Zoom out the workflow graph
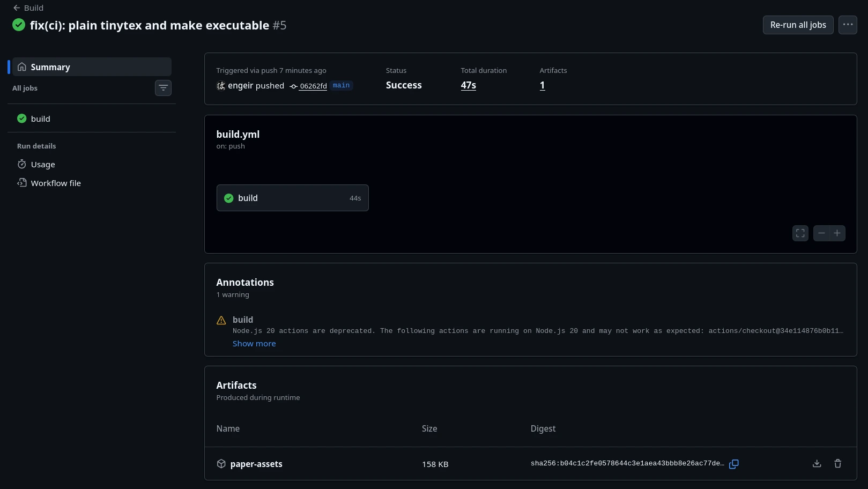This screenshot has height=489, width=868. coord(821,233)
